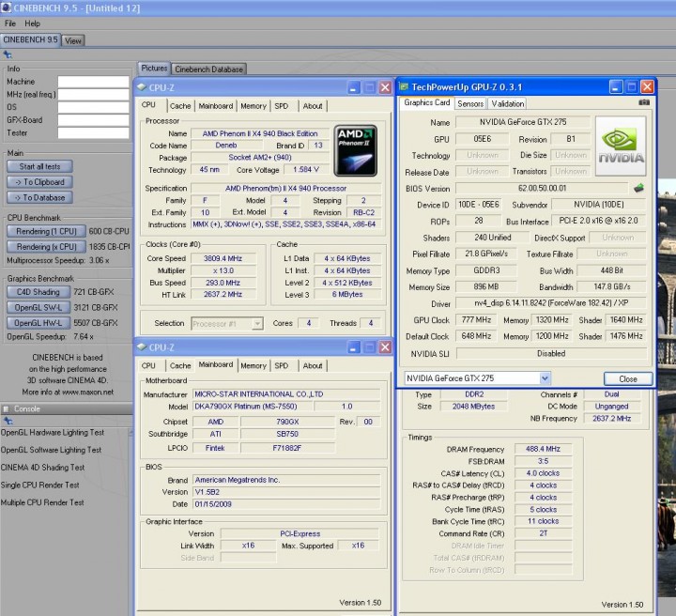Open the Processor #1 selection dropdown
This screenshot has height=616, width=676.
point(257,323)
